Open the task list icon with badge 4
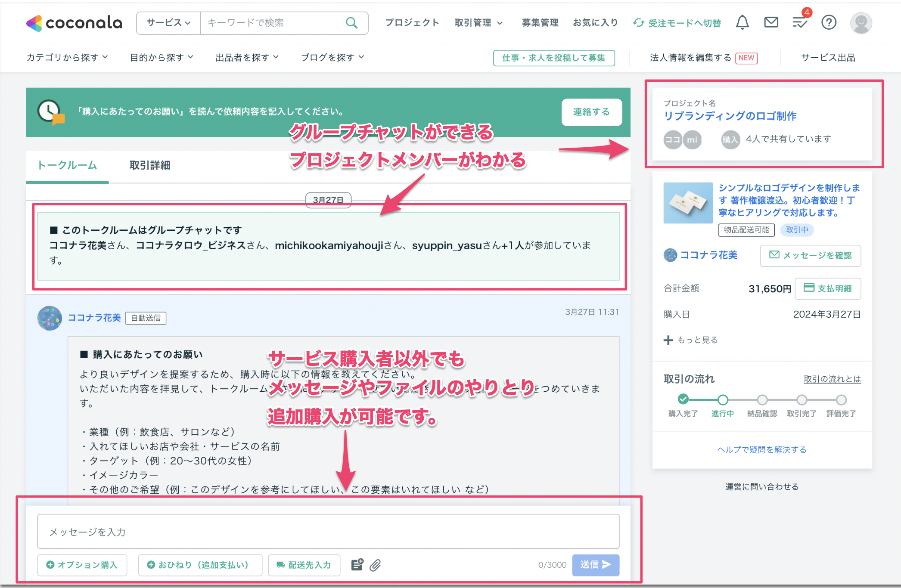This screenshot has width=901, height=588. [800, 22]
